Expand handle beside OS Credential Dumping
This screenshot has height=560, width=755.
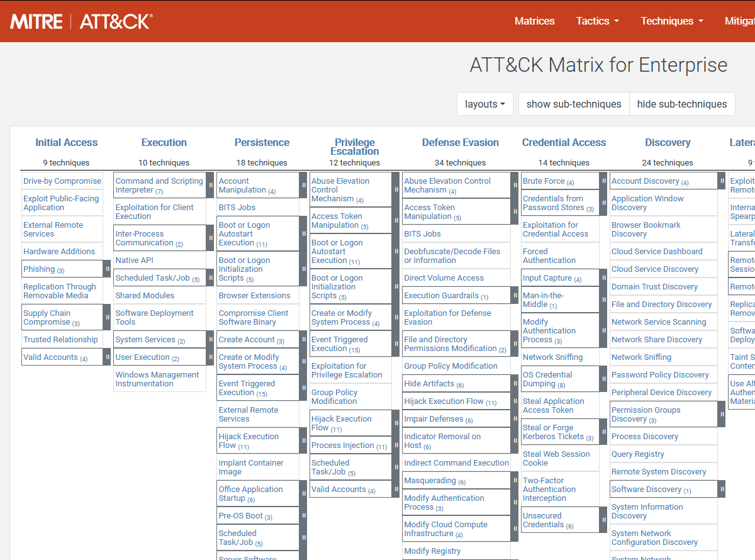pyautogui.click(x=603, y=379)
